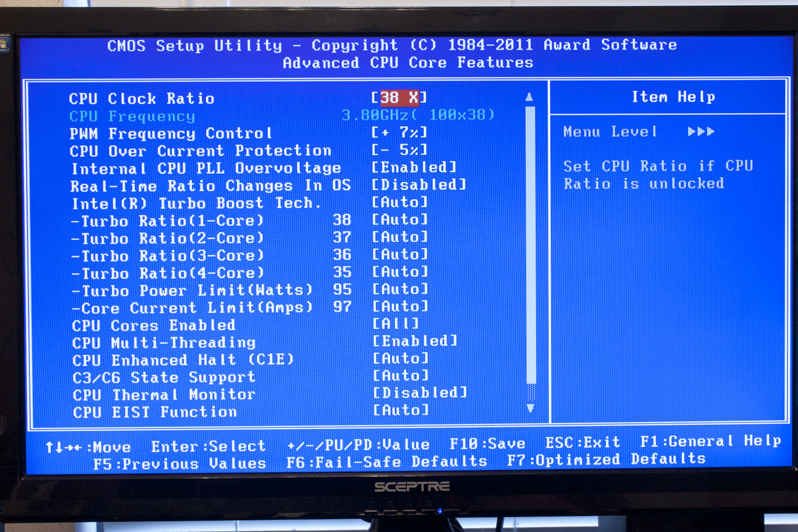Click the scrollbar up arrow
798x532 pixels.
click(529, 97)
